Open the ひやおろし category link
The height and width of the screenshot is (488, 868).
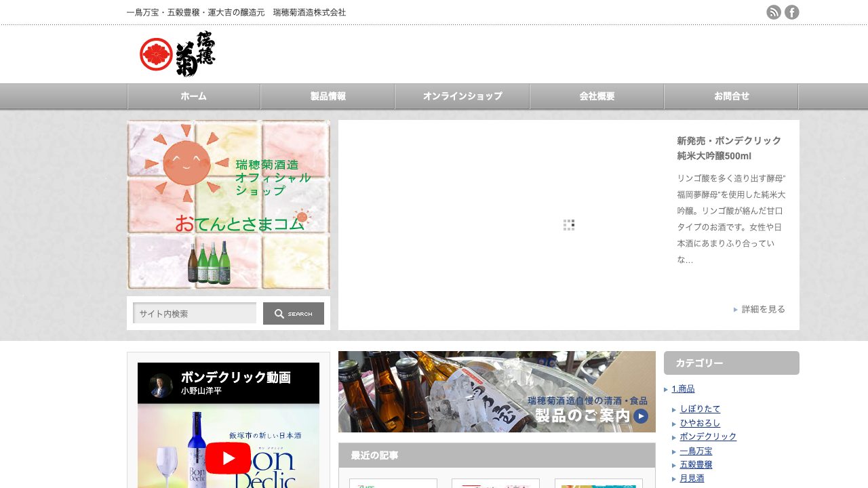[700, 423]
